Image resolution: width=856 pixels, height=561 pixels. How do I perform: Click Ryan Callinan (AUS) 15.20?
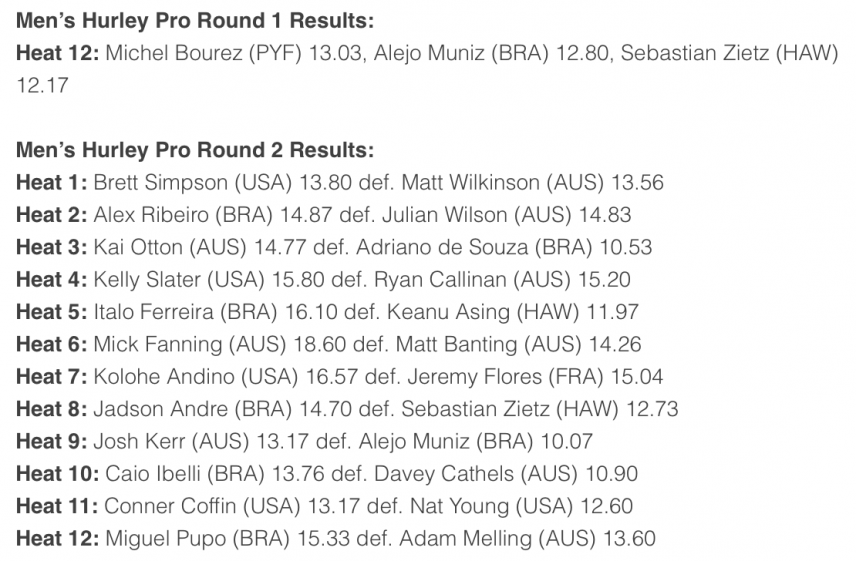point(502,279)
